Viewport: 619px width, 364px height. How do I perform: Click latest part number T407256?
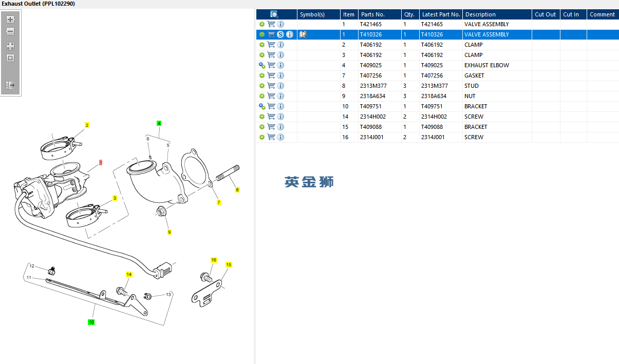tap(432, 75)
